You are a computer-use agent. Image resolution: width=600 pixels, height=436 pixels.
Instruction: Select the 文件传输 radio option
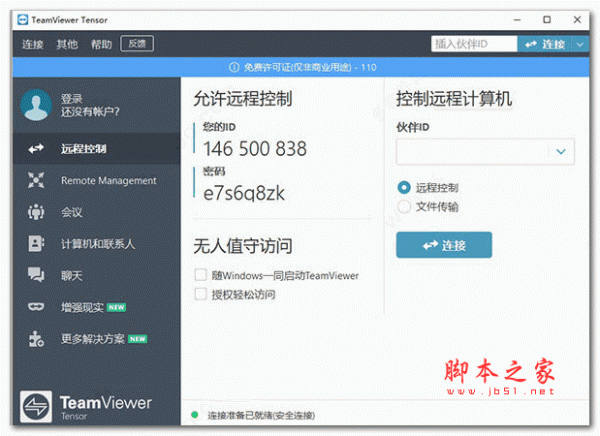point(404,207)
